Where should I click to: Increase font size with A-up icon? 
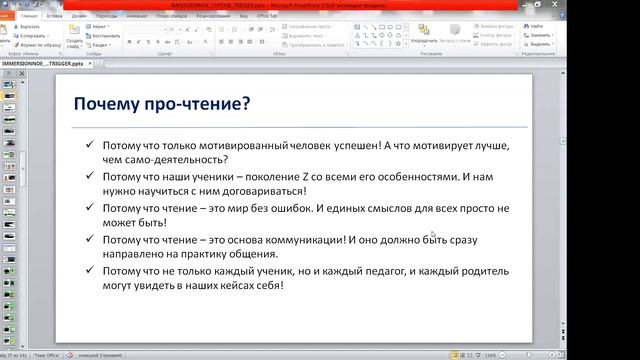point(187,29)
